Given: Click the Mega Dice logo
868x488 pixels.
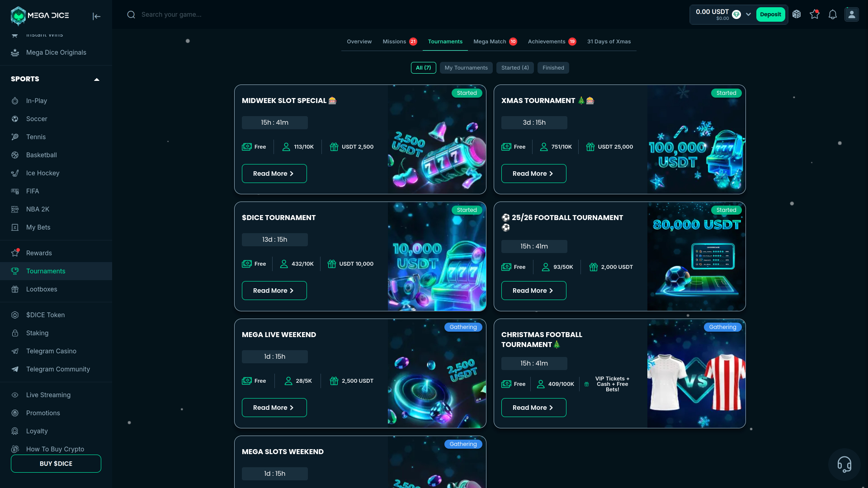Looking at the screenshot, I should (x=40, y=16).
